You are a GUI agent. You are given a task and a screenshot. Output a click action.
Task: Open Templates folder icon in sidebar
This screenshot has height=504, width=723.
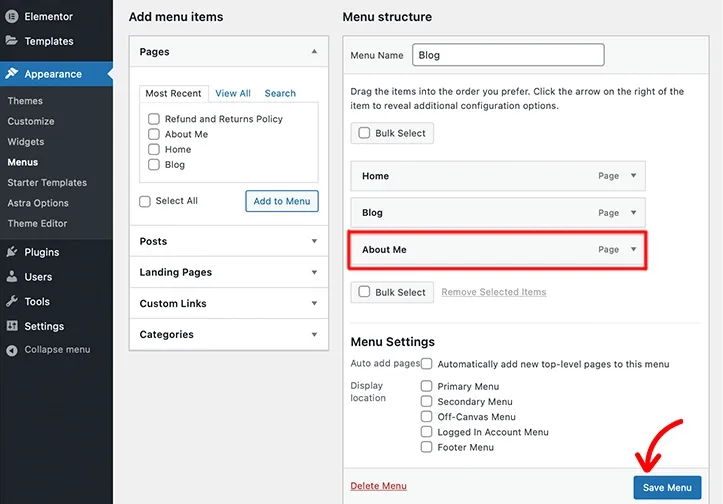tap(12, 41)
